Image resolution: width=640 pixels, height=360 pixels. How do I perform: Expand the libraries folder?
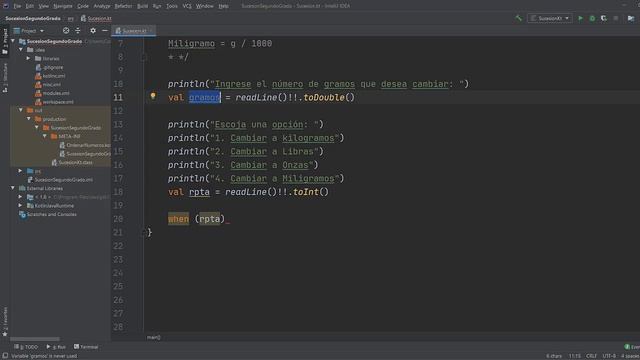click(29, 58)
